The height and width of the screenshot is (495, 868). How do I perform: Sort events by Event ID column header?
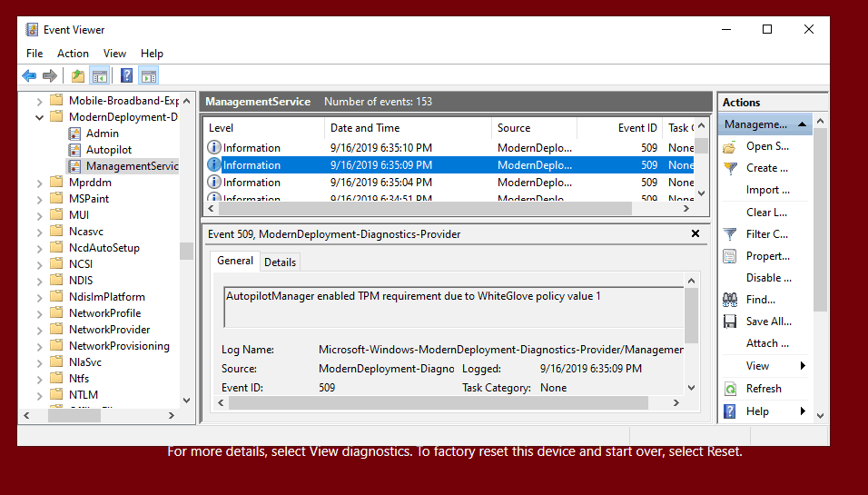pyautogui.click(x=619, y=128)
